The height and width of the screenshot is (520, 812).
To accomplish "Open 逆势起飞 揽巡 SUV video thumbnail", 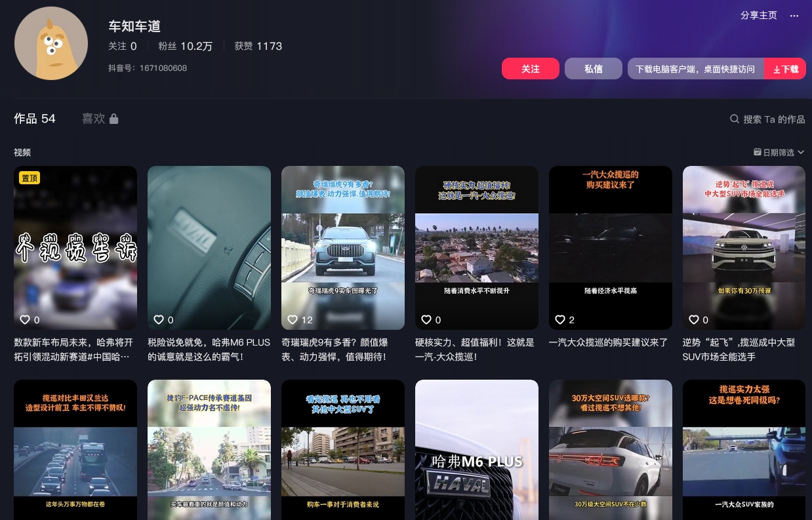I will pyautogui.click(x=744, y=247).
